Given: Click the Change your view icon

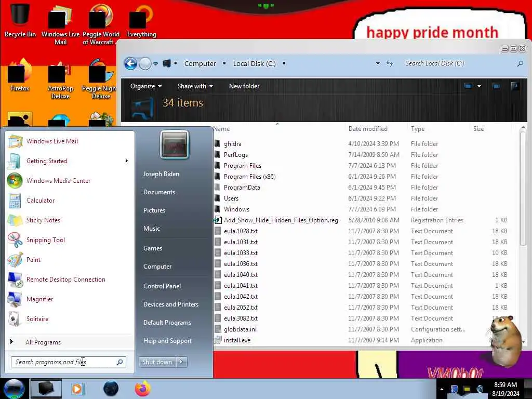Looking at the screenshot, I should (468, 86).
